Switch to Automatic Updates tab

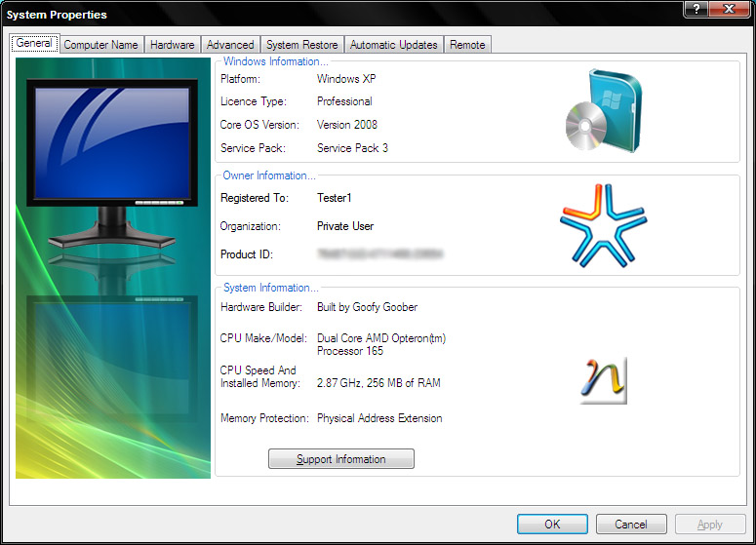(x=393, y=45)
